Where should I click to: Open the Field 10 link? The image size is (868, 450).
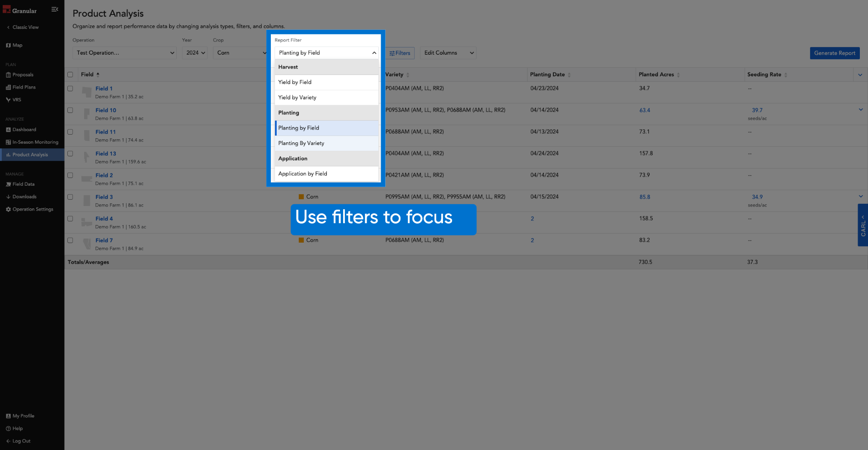click(x=106, y=110)
